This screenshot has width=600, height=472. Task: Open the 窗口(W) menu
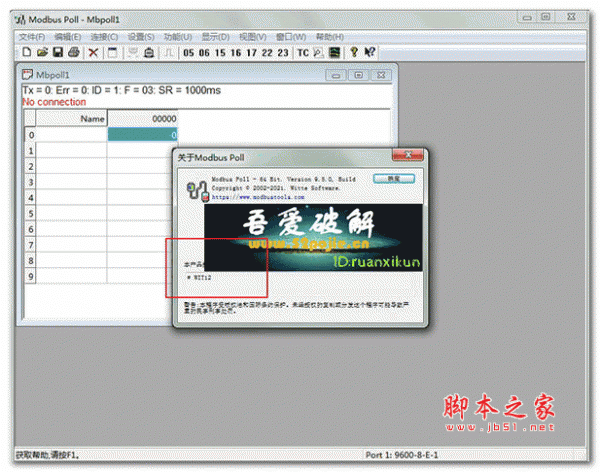coord(291,37)
